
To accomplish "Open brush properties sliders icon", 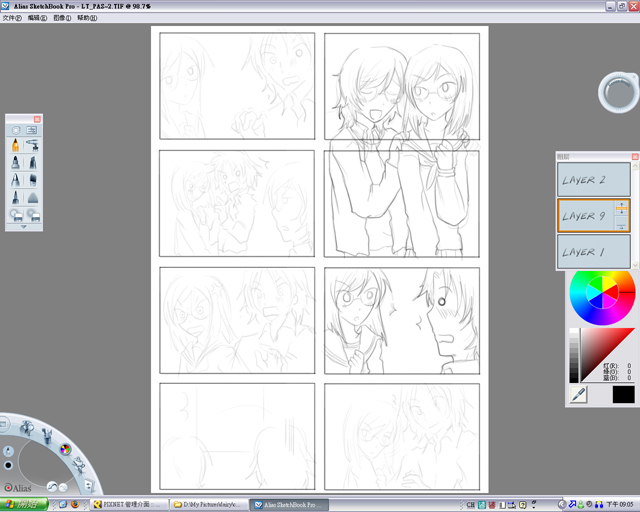I will (x=31, y=130).
